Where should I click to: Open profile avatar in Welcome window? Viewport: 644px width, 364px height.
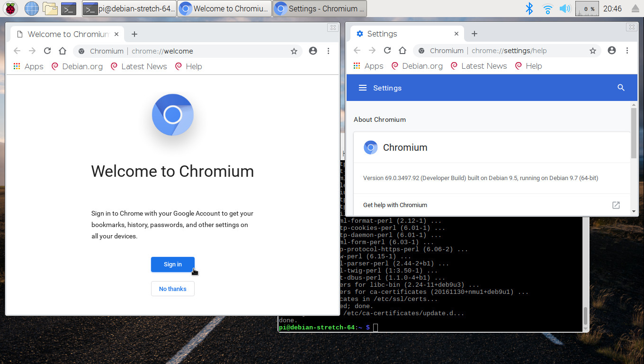[313, 51]
